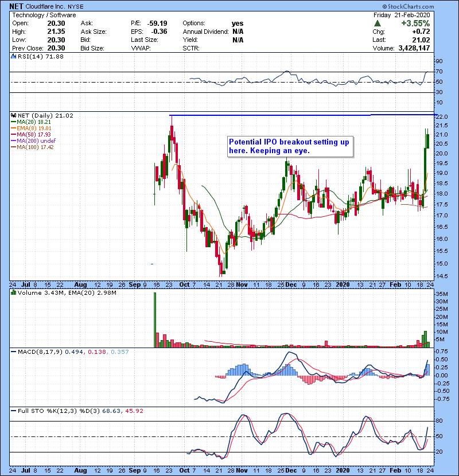Click the blue resistance line near 22.0
The image size is (459, 476).
coord(302,115)
